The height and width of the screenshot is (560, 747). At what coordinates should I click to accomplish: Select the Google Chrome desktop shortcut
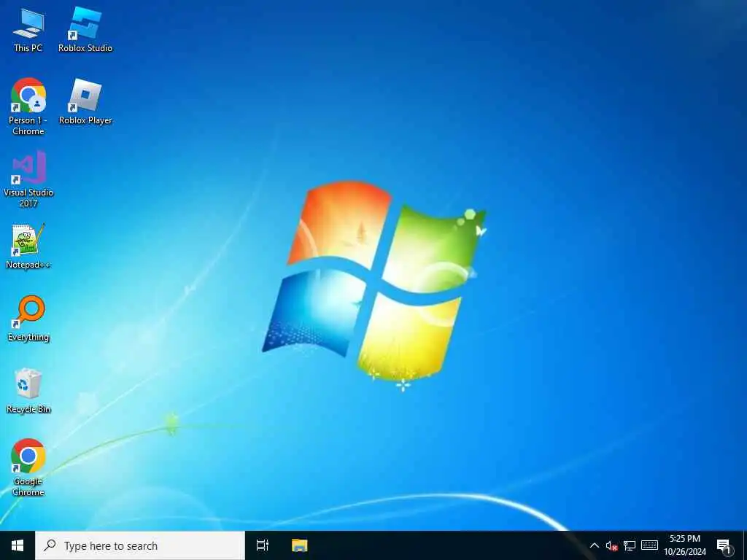28,467
